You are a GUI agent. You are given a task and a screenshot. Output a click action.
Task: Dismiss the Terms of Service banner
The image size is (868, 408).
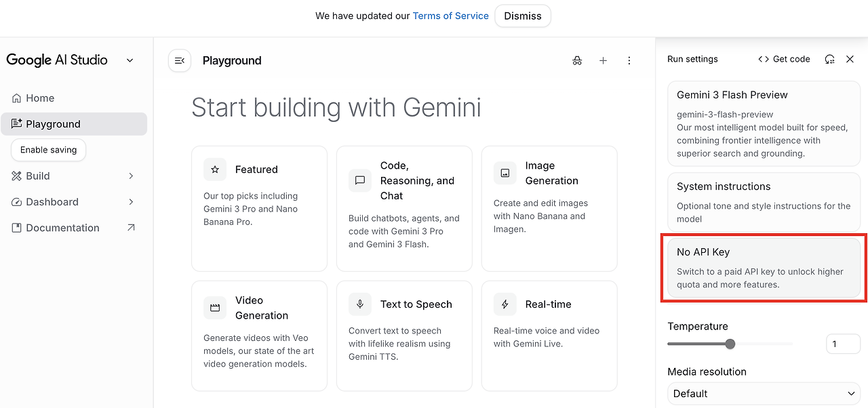coord(523,16)
